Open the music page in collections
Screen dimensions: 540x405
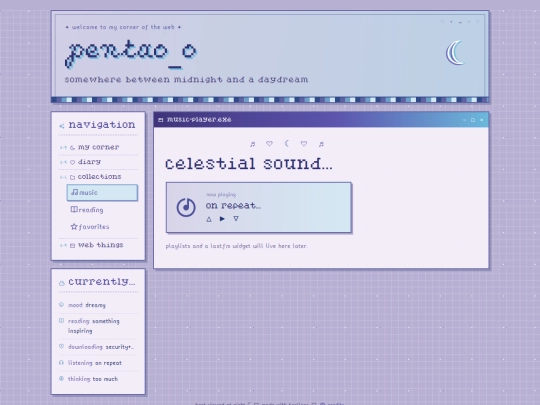click(102, 193)
